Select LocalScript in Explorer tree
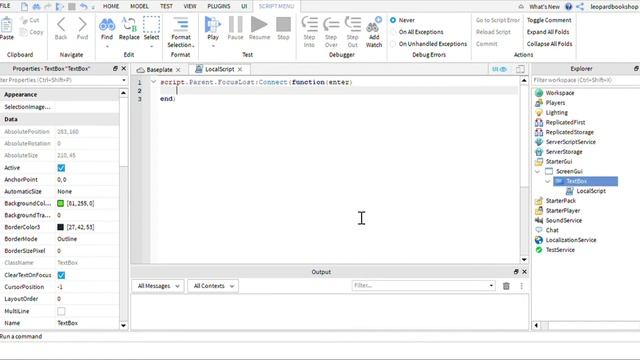The width and height of the screenshot is (640, 360). point(591,191)
